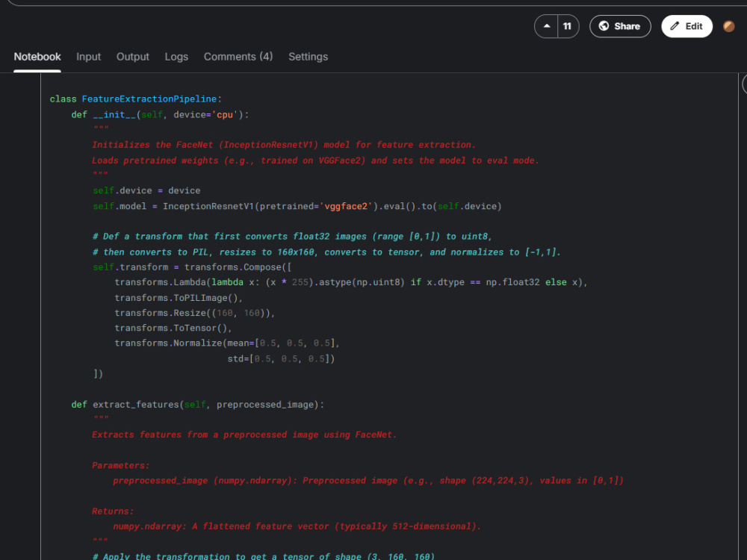Viewport: 747px width, 560px height.
Task: Open the Comments (4) tab
Action: [238, 57]
